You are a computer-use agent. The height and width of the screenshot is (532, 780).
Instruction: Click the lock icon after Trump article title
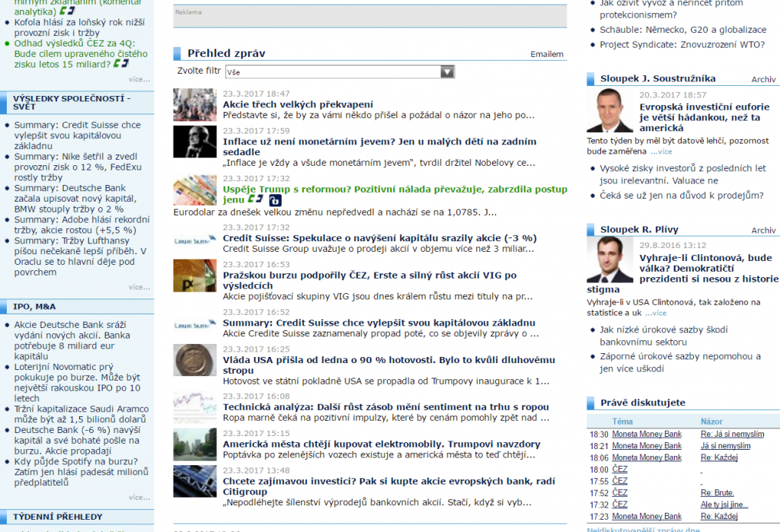click(277, 200)
